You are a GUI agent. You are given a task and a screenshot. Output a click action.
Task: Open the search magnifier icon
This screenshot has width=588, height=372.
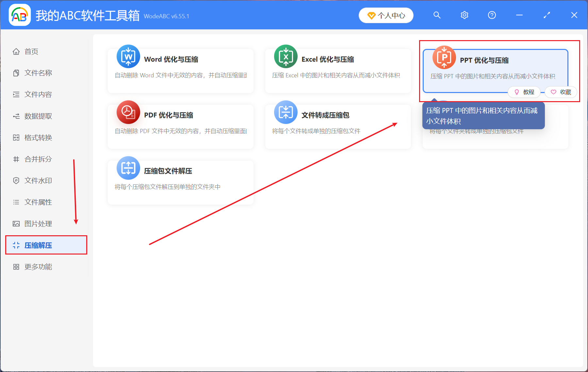pyautogui.click(x=437, y=15)
